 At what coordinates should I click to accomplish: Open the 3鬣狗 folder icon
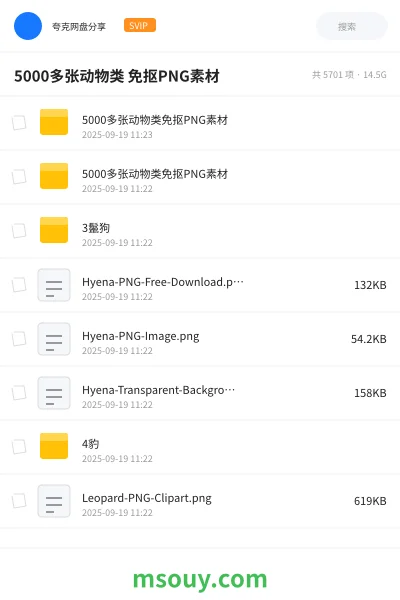pyautogui.click(x=54, y=230)
